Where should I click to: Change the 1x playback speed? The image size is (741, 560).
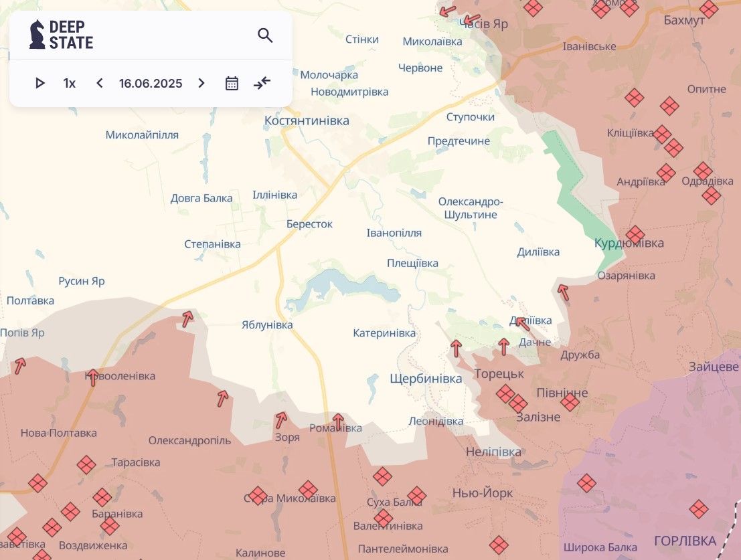[x=70, y=84]
